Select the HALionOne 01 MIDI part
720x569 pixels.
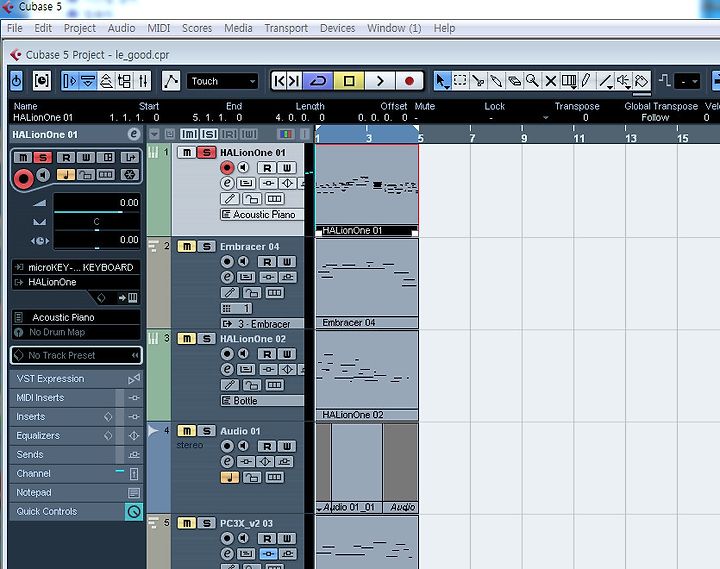(367, 190)
